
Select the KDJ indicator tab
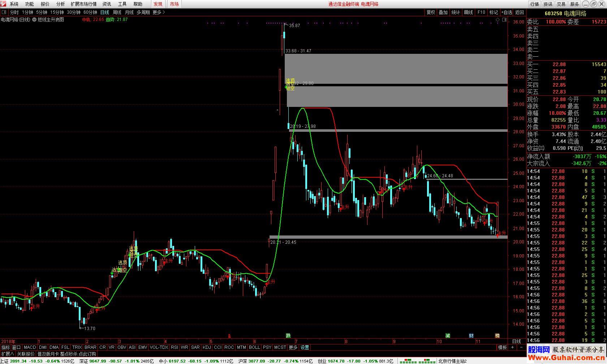[207, 347]
